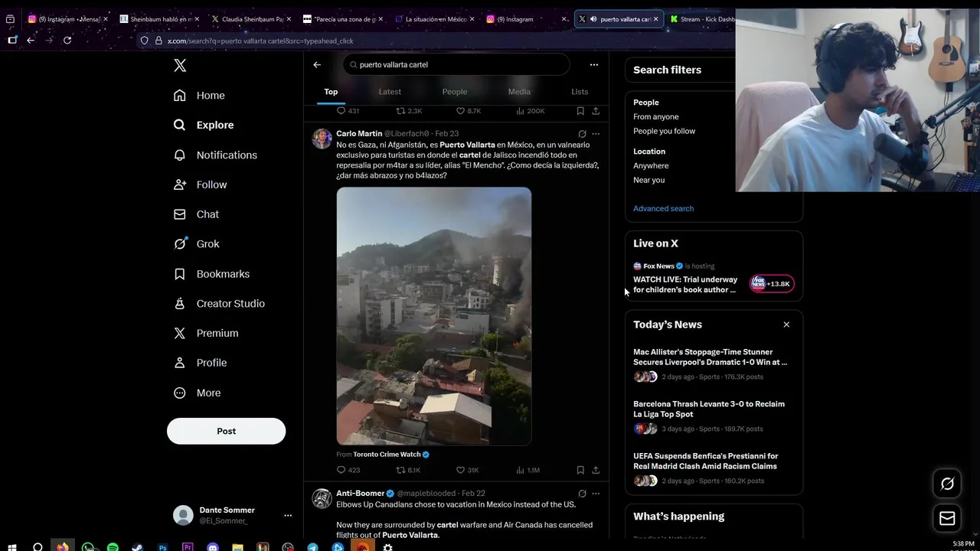Viewport: 980px width, 551px height.
Task: Open Notifications in the sidebar
Action: (x=215, y=155)
